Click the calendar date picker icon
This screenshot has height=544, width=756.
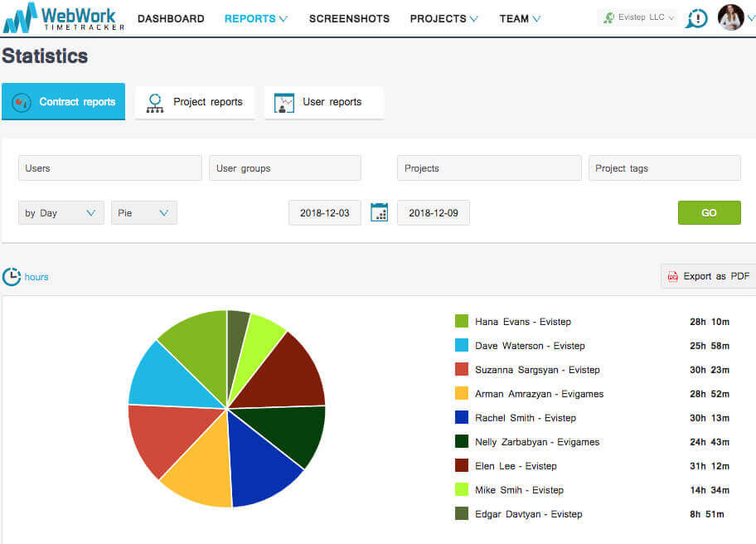[x=379, y=212]
